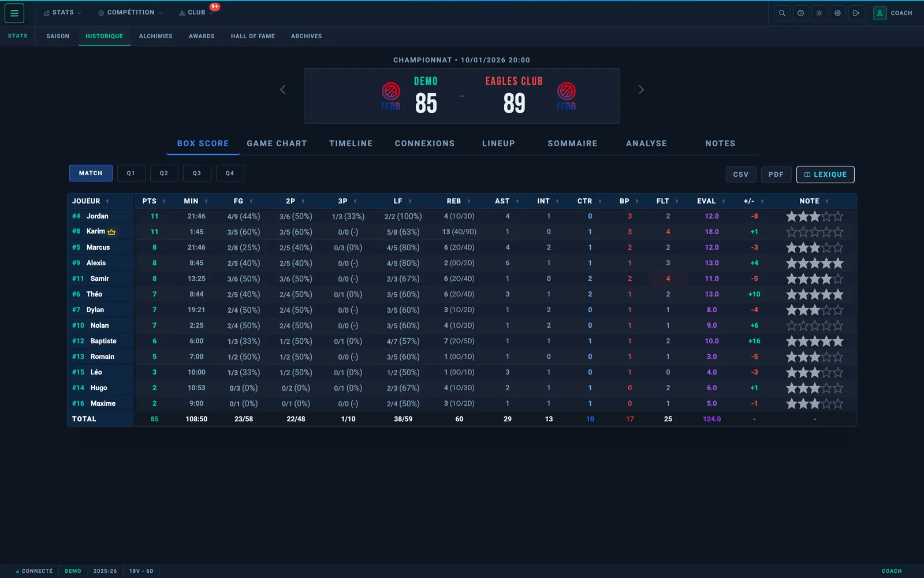The height and width of the screenshot is (578, 924).
Task: Click the 2025-26 season status entry
Action: click(x=105, y=571)
